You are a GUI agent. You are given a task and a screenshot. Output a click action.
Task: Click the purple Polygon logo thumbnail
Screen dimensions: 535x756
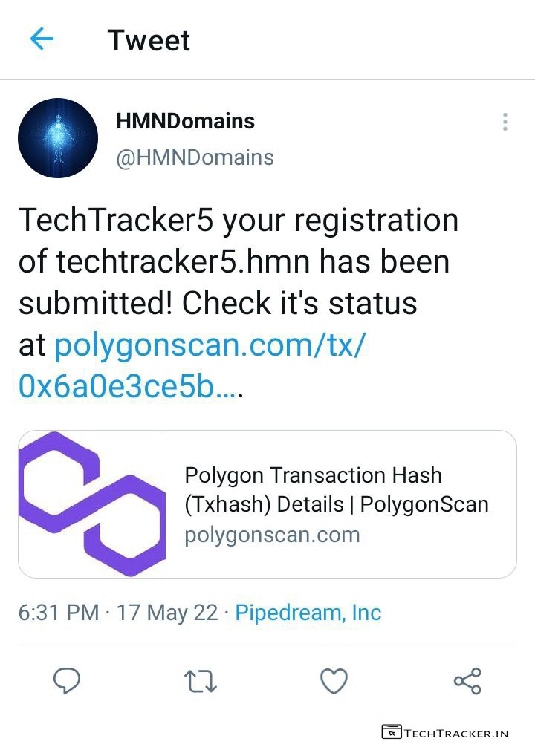tap(93, 504)
